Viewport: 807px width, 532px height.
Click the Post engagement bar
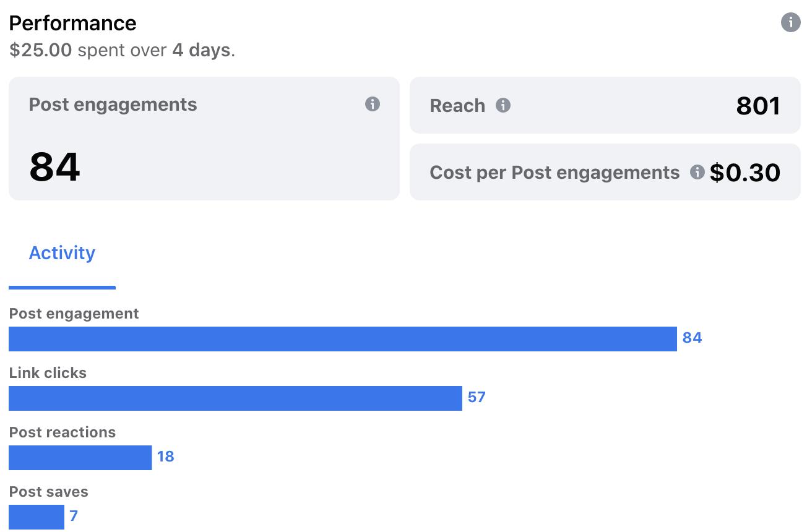tap(343, 339)
